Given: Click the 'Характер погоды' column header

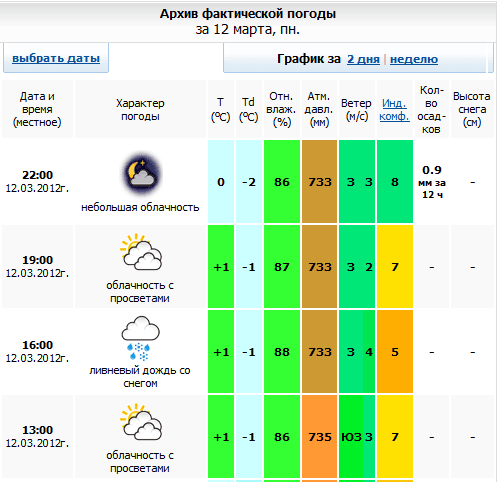Looking at the screenshot, I should 140,109.
